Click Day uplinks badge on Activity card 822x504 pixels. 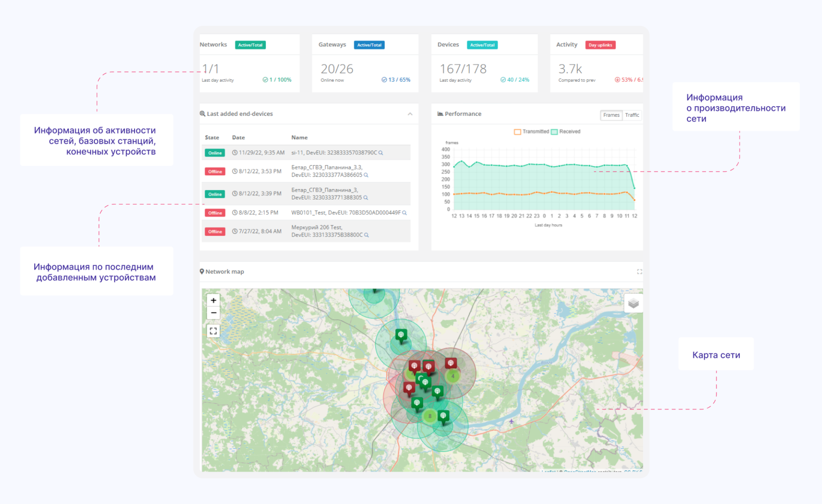tap(600, 45)
